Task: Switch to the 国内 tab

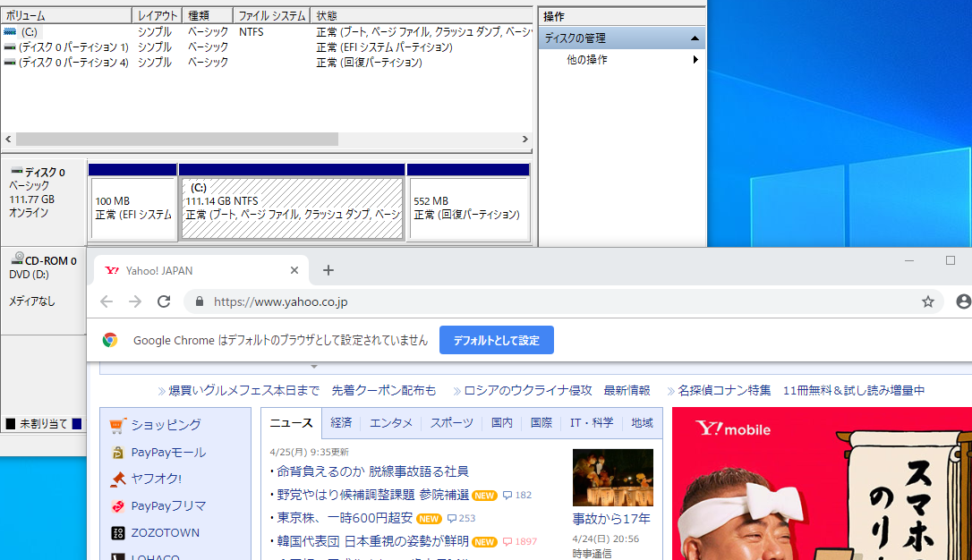Action: [502, 422]
